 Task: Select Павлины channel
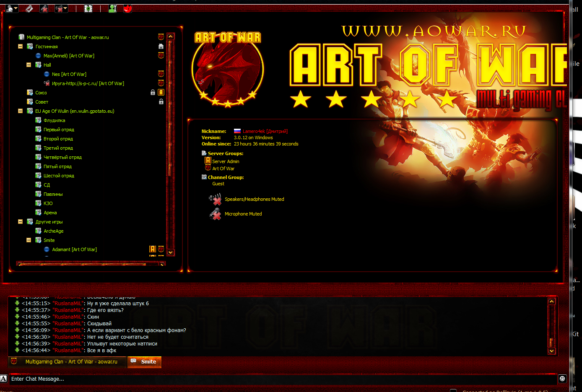[x=53, y=194]
